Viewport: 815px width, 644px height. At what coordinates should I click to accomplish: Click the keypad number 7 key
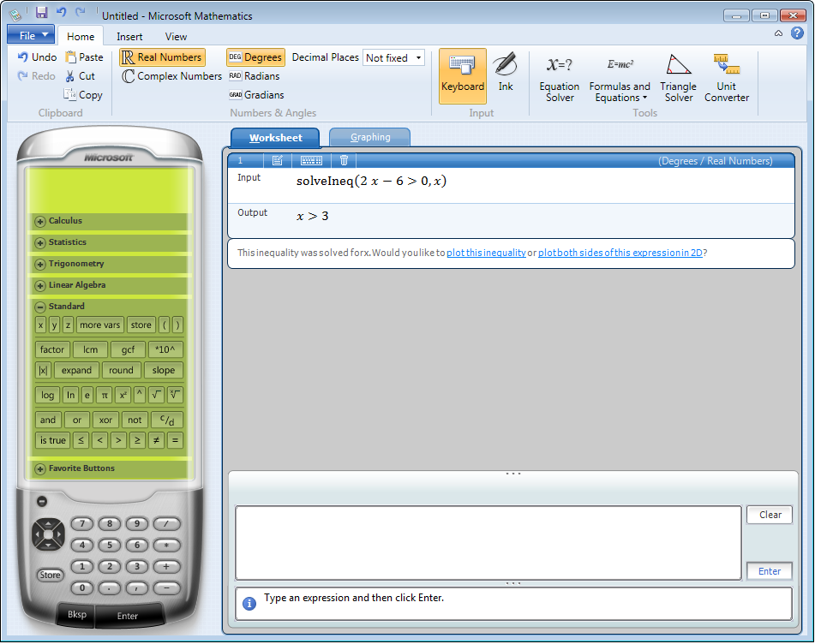click(82, 523)
